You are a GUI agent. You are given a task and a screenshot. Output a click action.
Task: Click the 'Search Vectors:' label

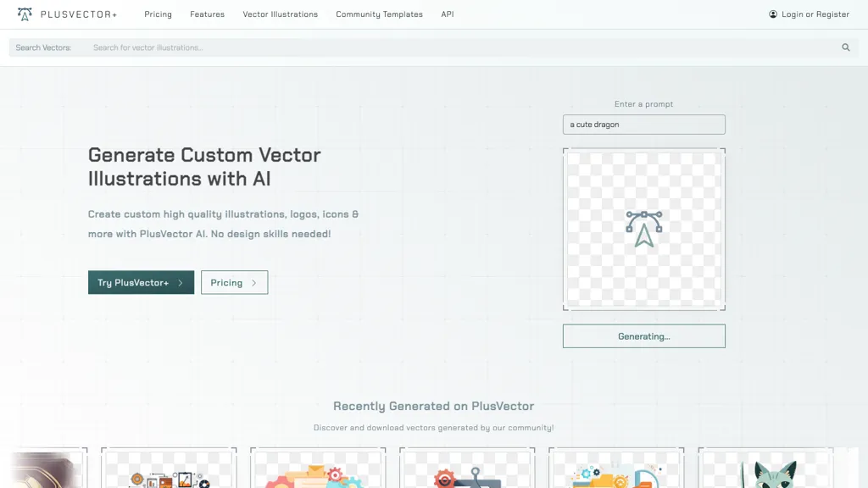click(x=43, y=47)
